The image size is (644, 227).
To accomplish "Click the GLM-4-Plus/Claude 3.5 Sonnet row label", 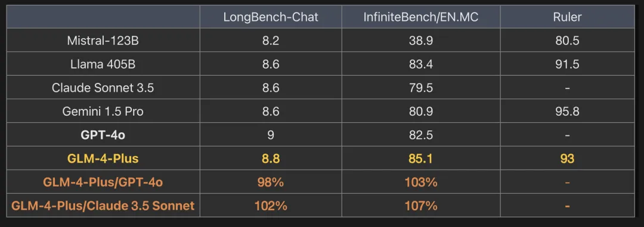I will click(x=103, y=205).
